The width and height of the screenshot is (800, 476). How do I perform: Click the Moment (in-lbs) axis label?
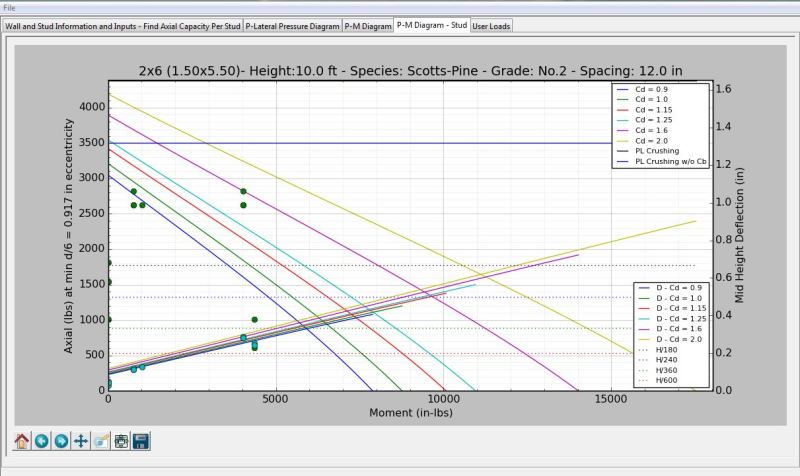(411, 412)
